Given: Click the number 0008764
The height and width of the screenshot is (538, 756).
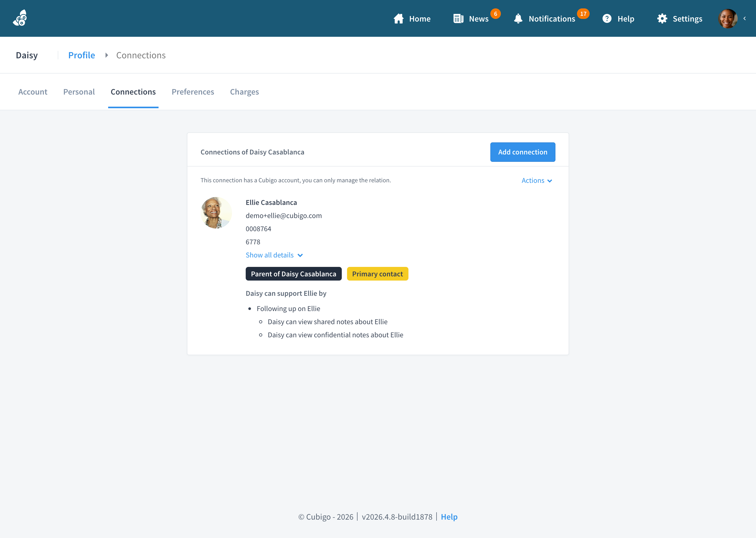Looking at the screenshot, I should click(258, 229).
